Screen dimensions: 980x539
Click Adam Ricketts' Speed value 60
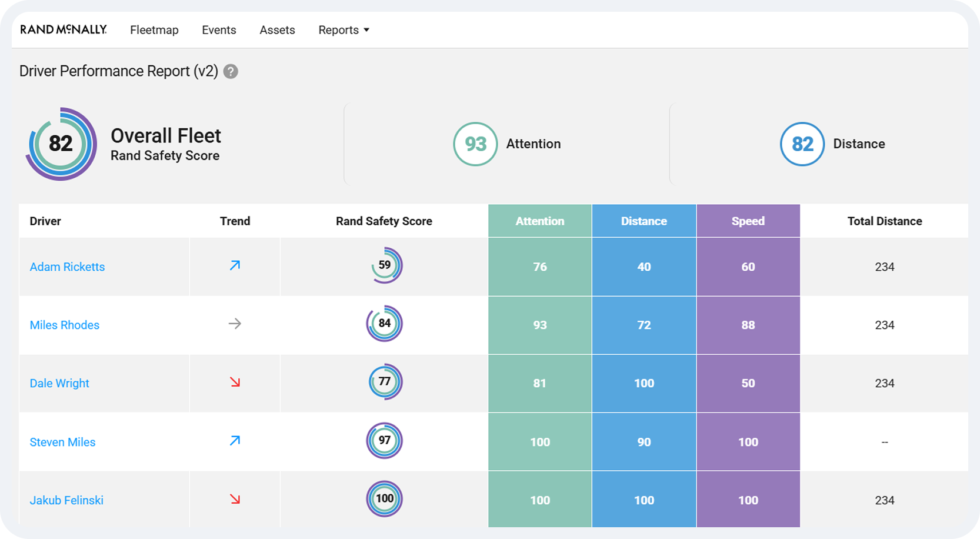pos(748,267)
